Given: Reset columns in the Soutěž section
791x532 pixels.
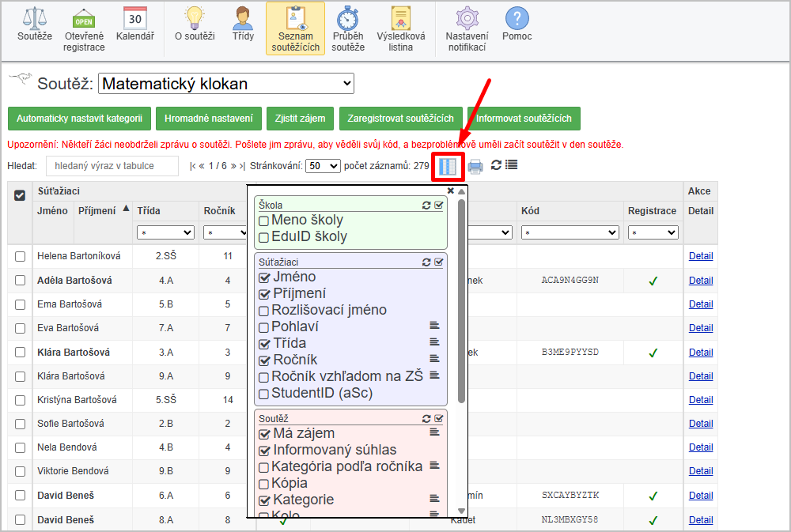Looking at the screenshot, I should click(x=426, y=418).
